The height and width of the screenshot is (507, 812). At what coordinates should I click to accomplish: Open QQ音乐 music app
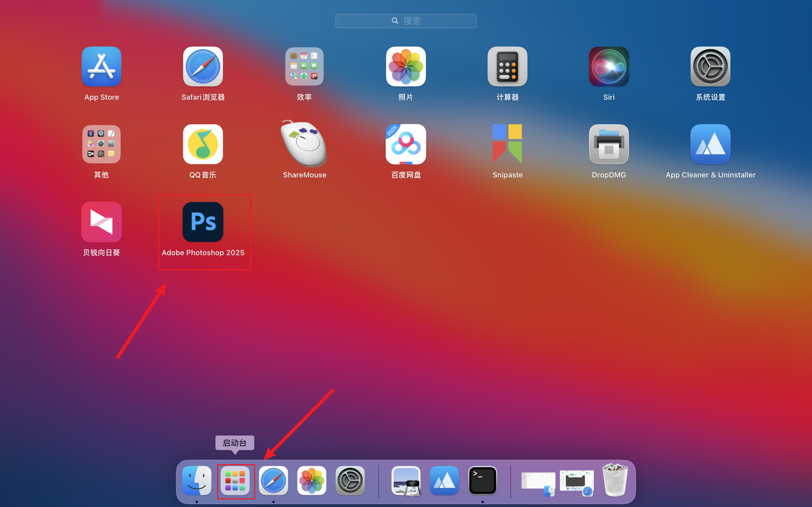point(203,144)
